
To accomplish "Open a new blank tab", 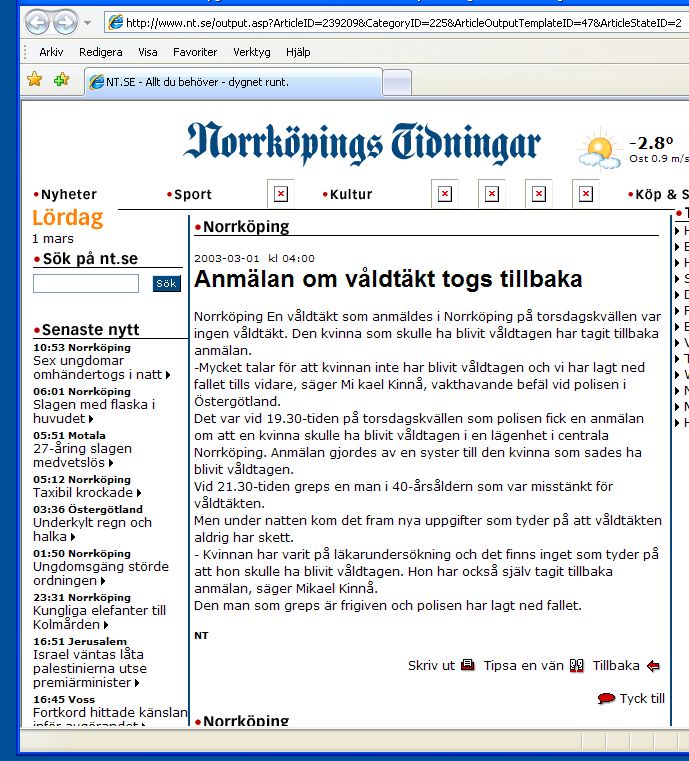I will [x=397, y=83].
